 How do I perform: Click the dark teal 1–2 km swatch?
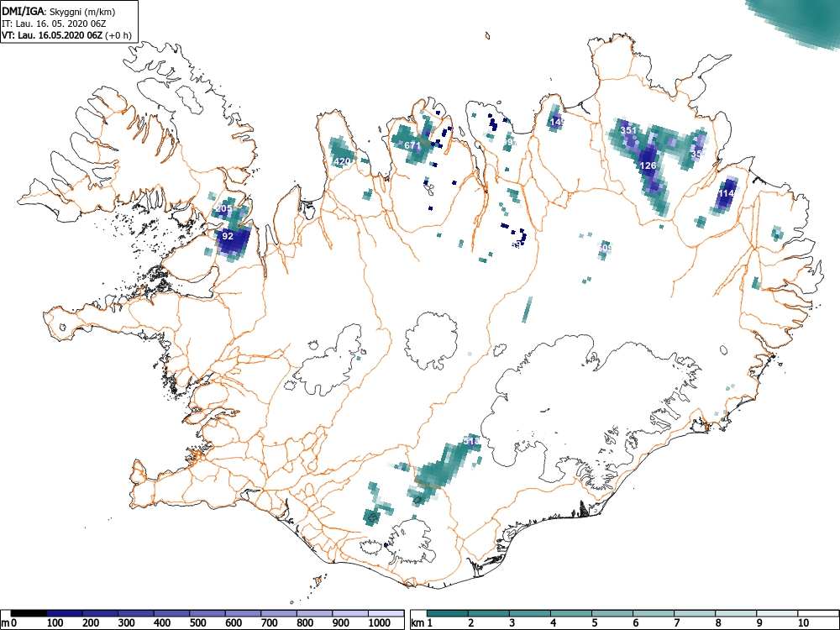click(x=448, y=613)
